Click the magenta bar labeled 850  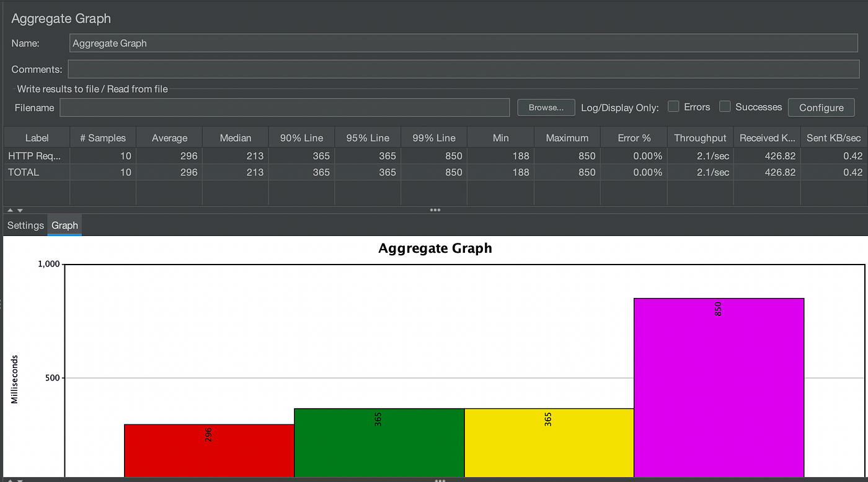(x=719, y=388)
